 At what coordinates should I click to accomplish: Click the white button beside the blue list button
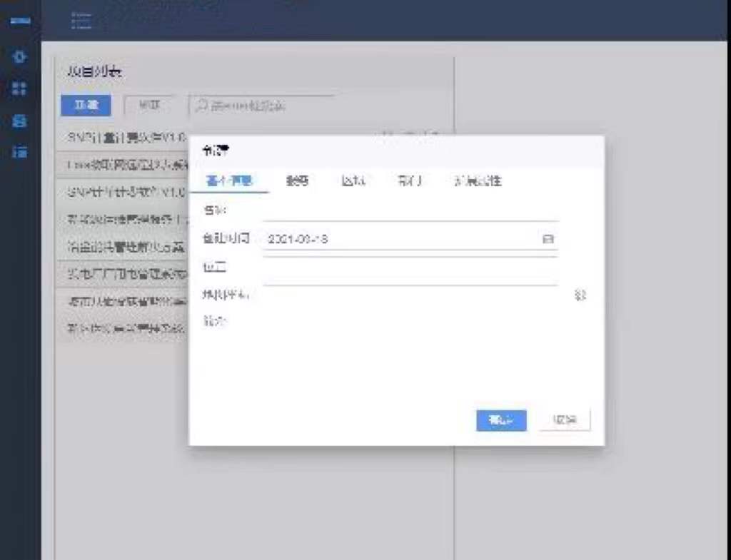[149, 106]
